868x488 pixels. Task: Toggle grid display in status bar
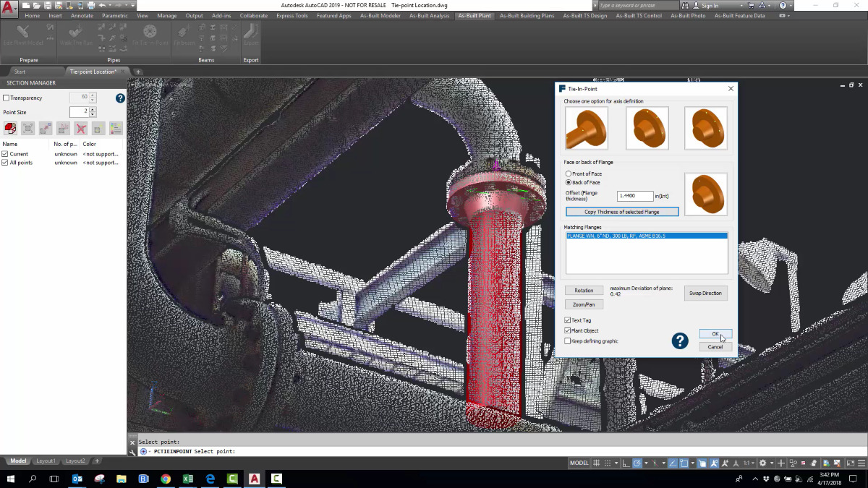click(x=597, y=463)
